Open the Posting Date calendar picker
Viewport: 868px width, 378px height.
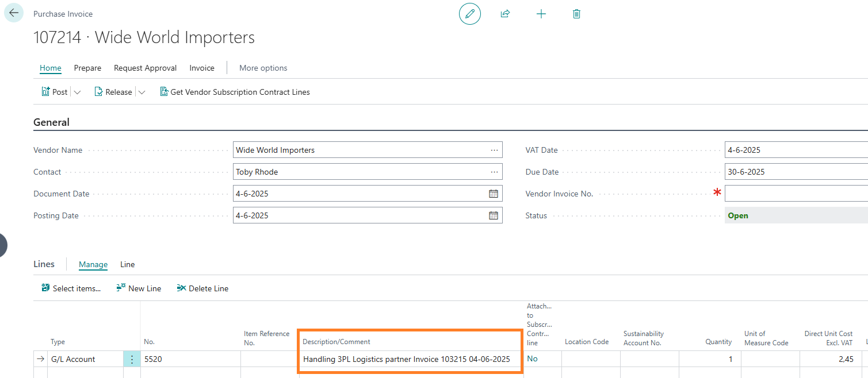click(494, 215)
